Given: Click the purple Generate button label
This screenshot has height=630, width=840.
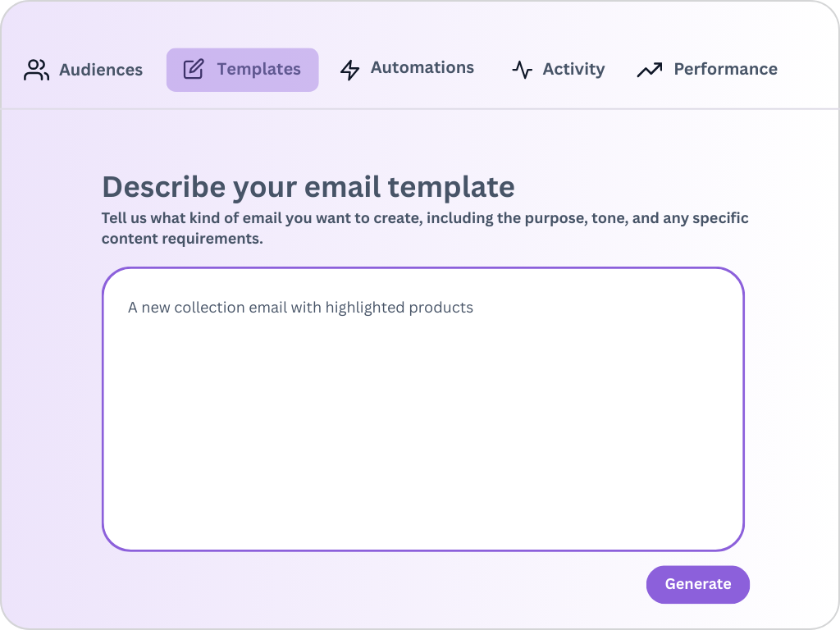Looking at the screenshot, I should coord(697,584).
